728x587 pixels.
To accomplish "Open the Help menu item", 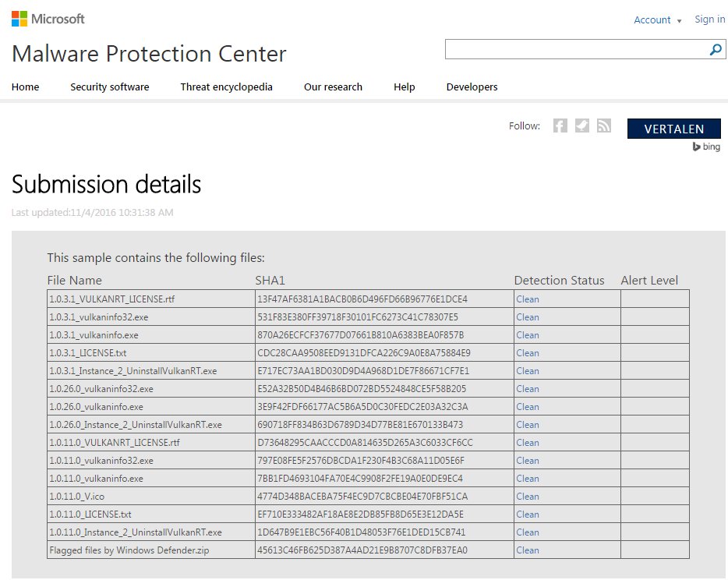I will point(405,87).
